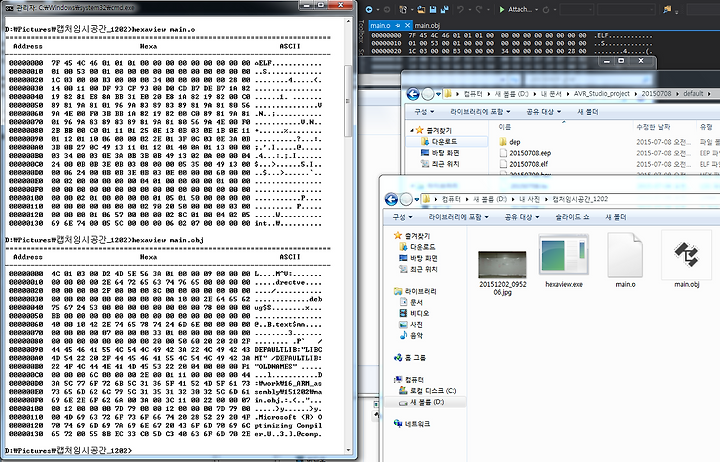720x462 pixels.
Task: Open the solution platforms combo box
Action: pyautogui.click(x=625, y=9)
